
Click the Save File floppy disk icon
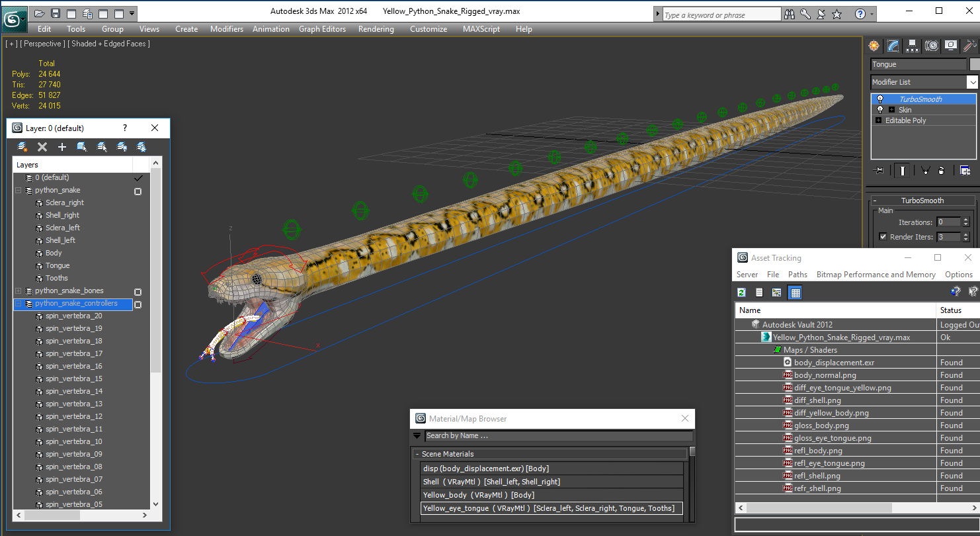(56, 13)
